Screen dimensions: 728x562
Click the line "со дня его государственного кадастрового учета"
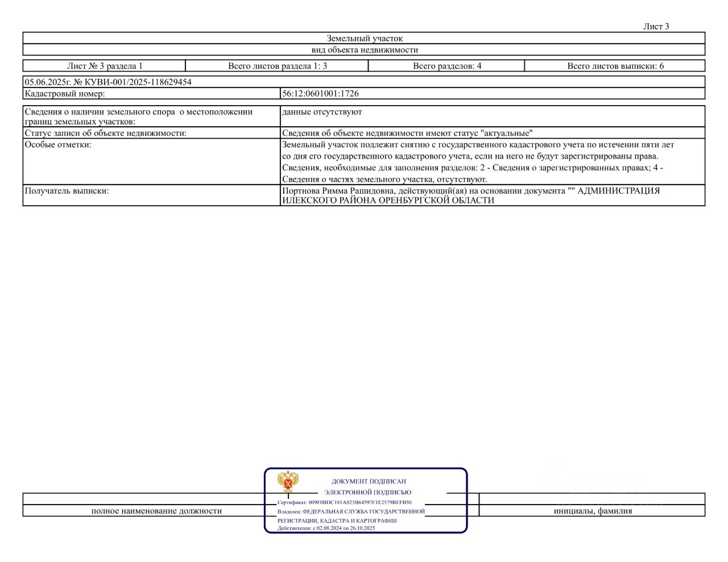coord(470,156)
